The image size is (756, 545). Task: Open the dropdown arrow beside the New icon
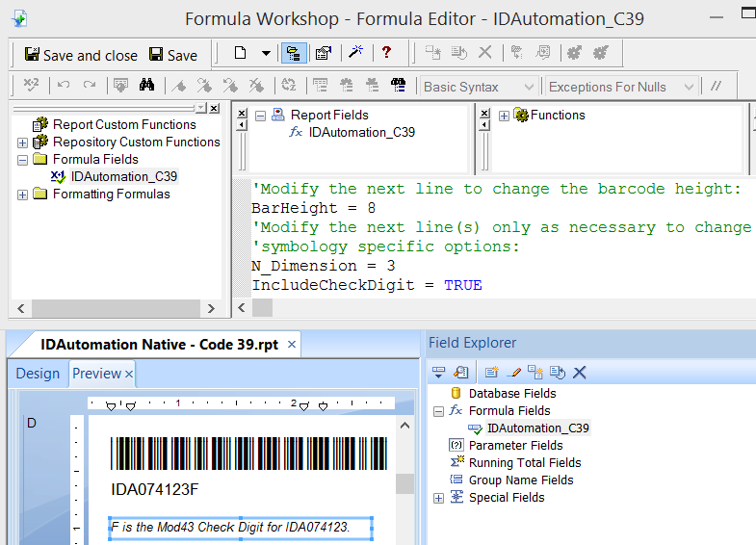[266, 54]
